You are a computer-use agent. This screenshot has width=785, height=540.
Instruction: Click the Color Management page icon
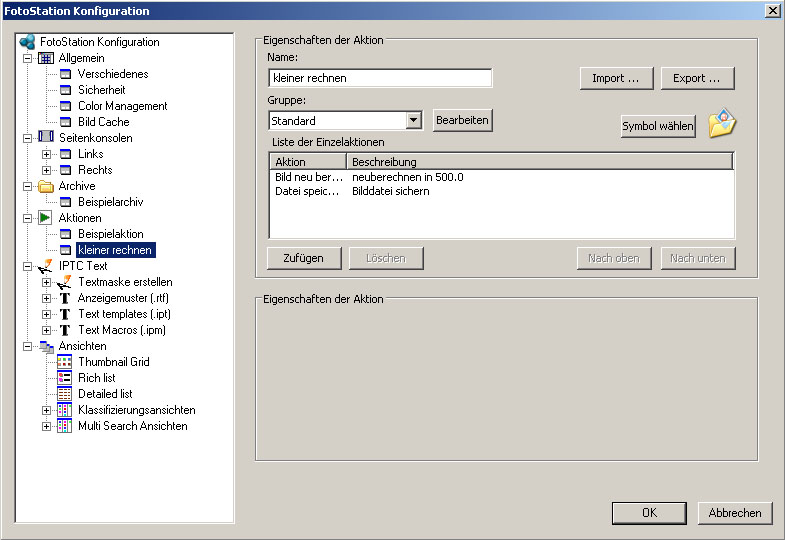(x=65, y=106)
